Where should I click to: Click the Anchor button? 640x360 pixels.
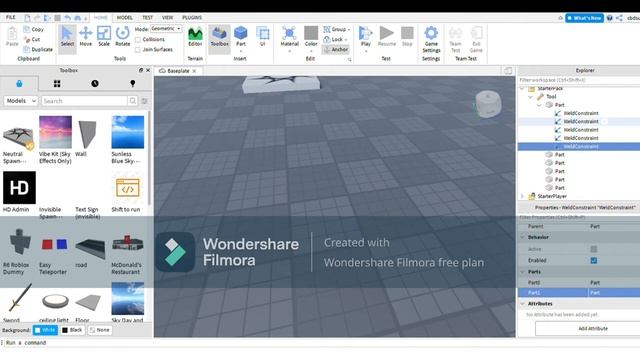(x=336, y=49)
